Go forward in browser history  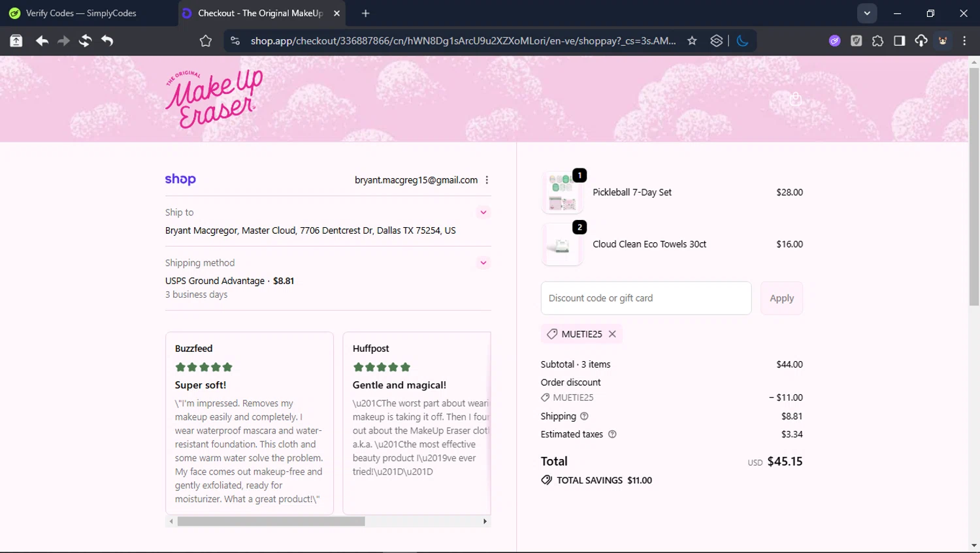click(x=63, y=40)
